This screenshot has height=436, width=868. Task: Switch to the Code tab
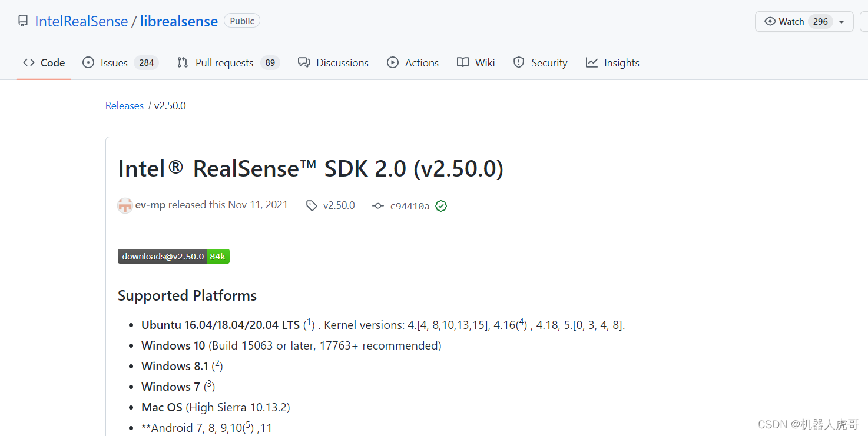44,62
